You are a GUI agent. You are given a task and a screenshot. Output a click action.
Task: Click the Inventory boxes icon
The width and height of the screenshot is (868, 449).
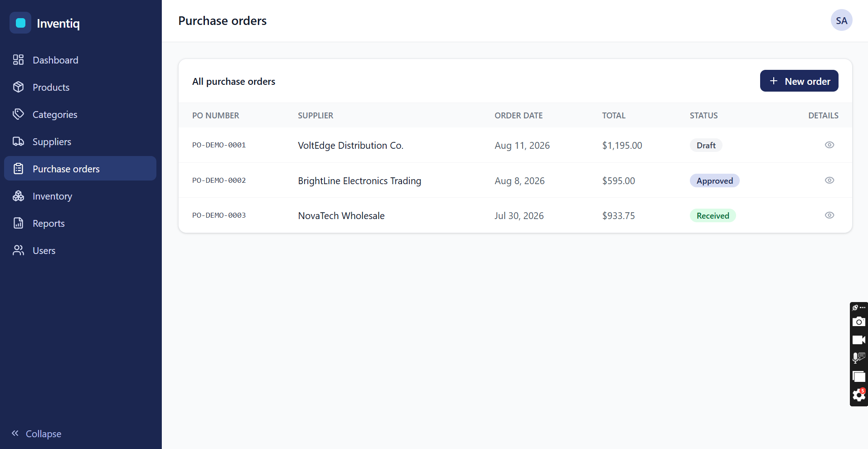tap(18, 196)
